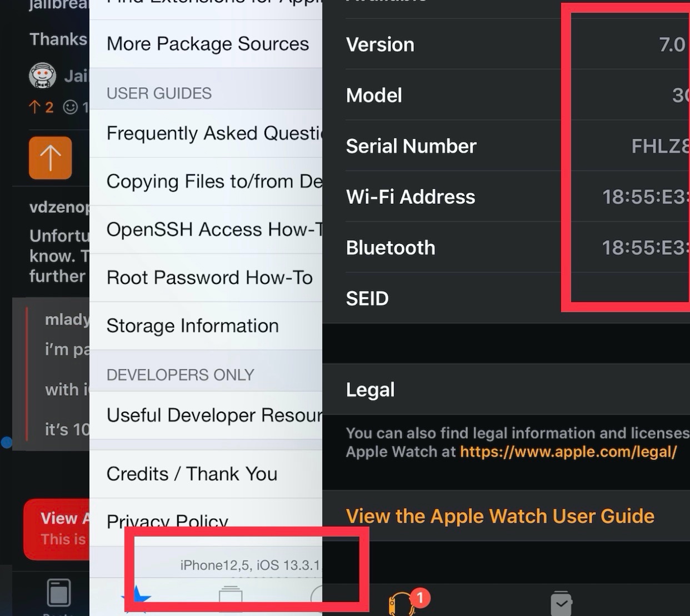Open the apple.com/legal link
This screenshot has height=616, width=690.
568,452
